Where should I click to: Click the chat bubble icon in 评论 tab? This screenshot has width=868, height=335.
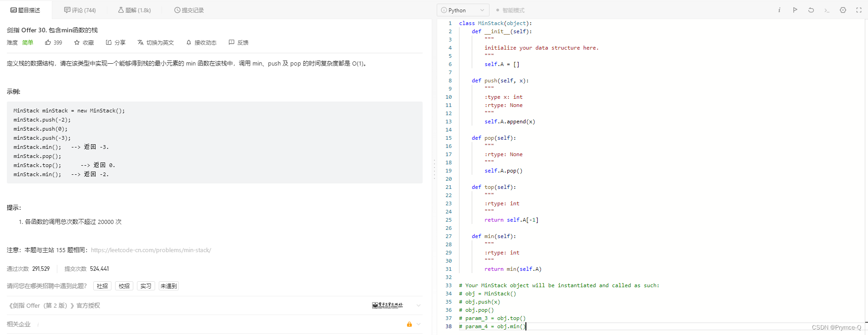67,10
